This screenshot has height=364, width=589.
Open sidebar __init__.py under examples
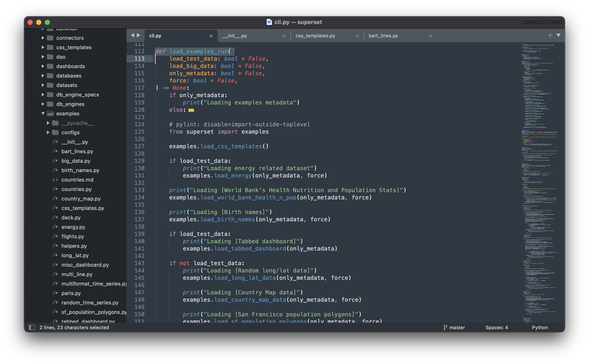coord(74,142)
